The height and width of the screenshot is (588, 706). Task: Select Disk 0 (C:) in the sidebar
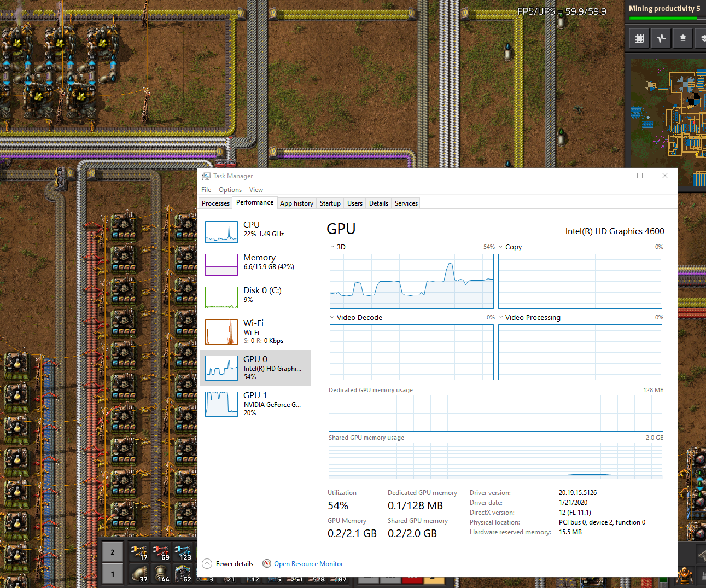255,298
